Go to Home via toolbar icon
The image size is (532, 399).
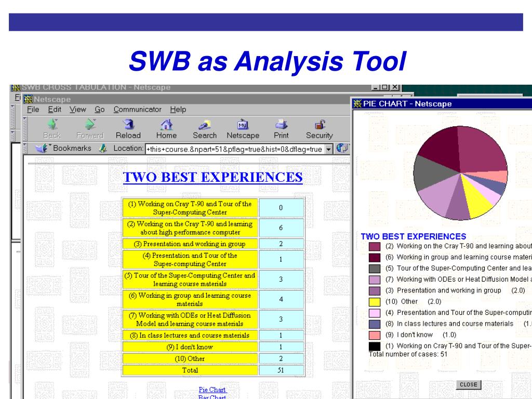(x=166, y=124)
